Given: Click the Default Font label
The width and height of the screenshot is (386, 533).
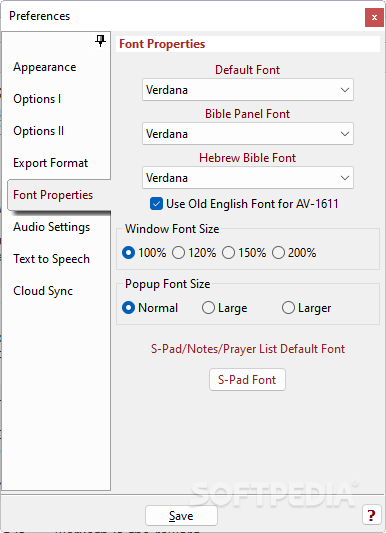Looking at the screenshot, I should (x=247, y=70).
